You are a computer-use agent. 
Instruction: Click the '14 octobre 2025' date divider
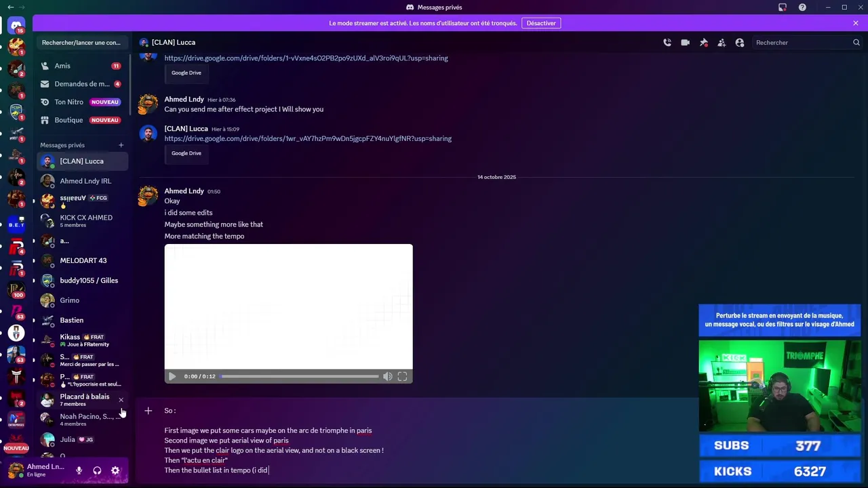pyautogui.click(x=496, y=177)
